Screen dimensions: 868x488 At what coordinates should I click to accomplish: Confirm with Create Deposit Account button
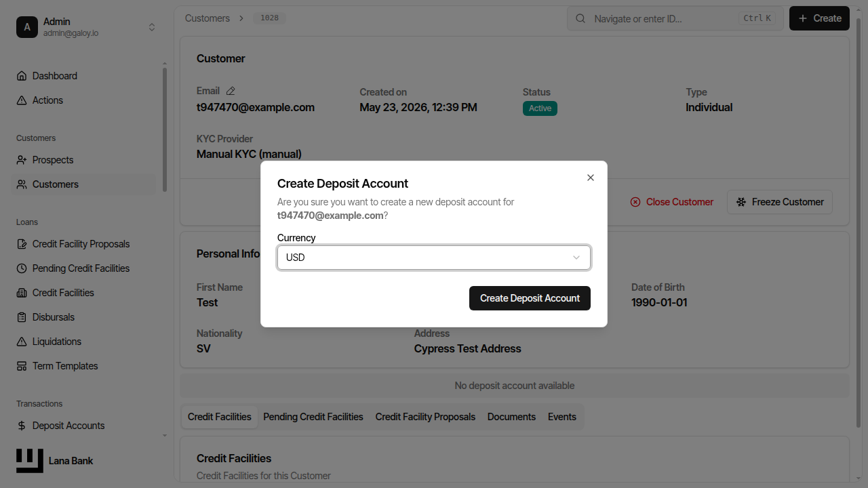530,298
